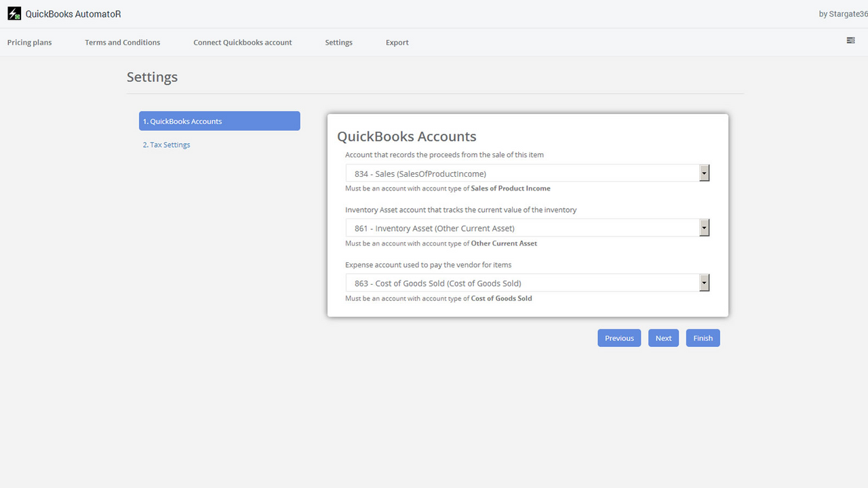Select the 1. QuickBooks Accounts step

220,121
